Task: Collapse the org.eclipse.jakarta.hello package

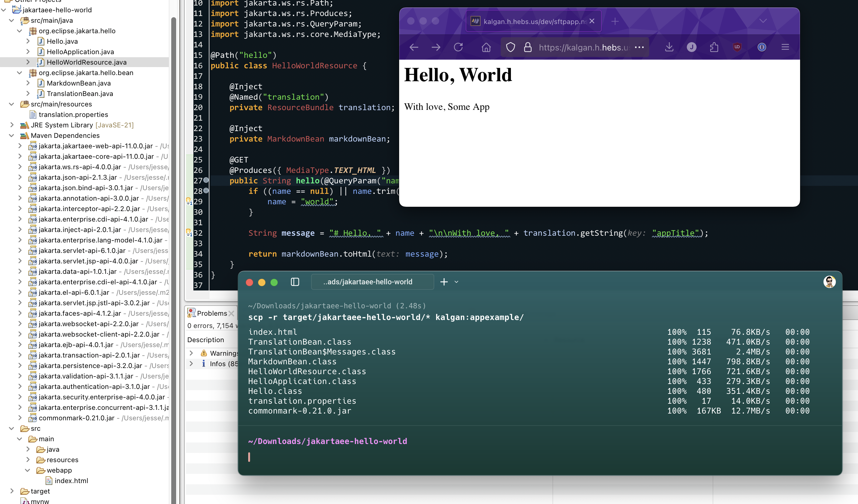Action: [20, 31]
